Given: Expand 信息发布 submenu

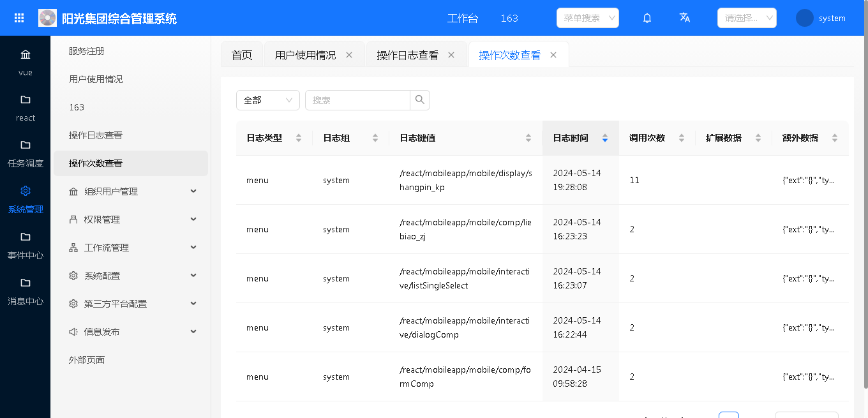Looking at the screenshot, I should point(131,332).
